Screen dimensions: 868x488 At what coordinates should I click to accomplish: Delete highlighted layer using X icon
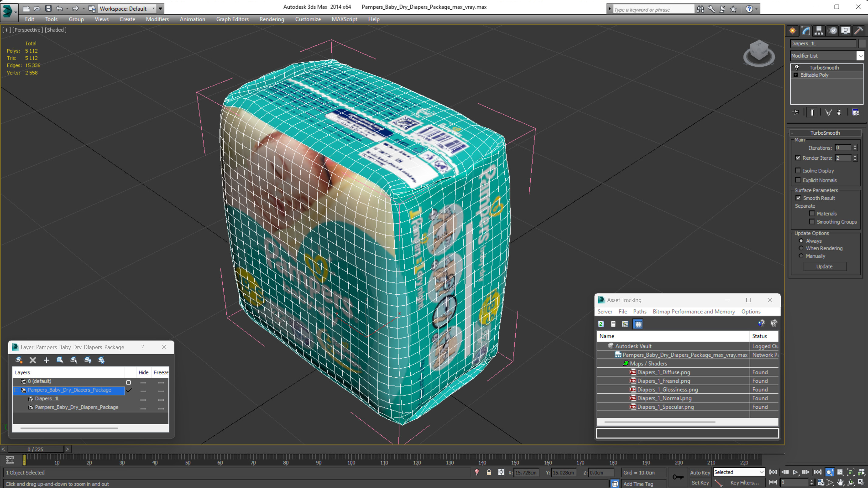pos(33,360)
